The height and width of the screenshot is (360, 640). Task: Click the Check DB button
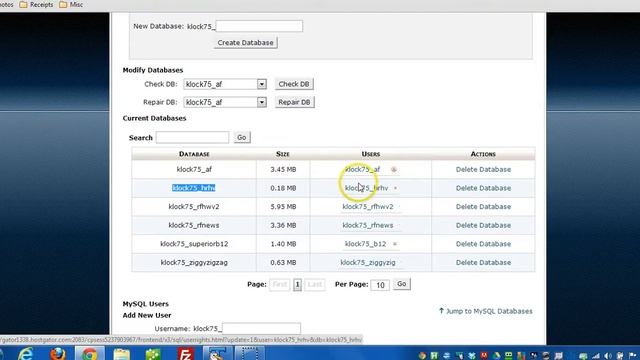click(x=294, y=84)
